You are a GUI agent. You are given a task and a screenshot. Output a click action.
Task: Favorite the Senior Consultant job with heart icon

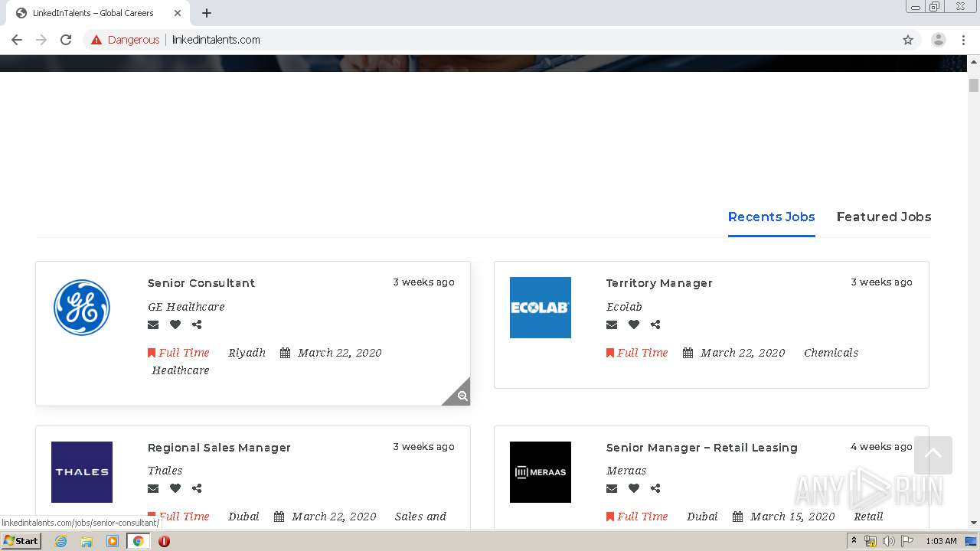(175, 324)
